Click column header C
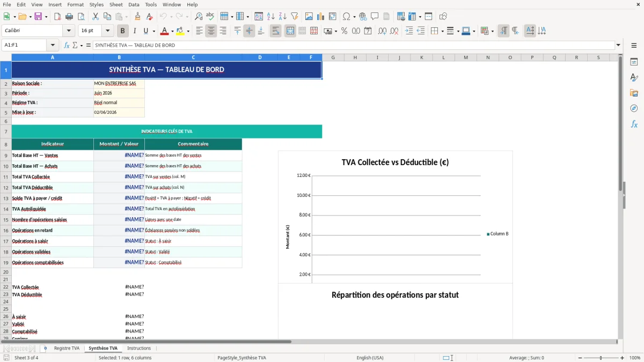 coord(193,57)
